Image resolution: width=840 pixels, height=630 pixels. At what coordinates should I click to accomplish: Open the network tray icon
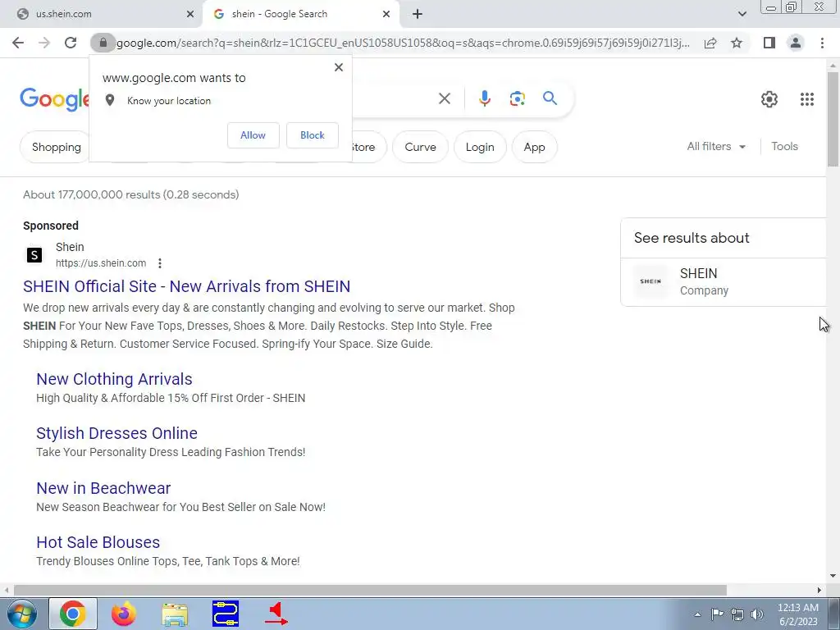click(x=737, y=614)
